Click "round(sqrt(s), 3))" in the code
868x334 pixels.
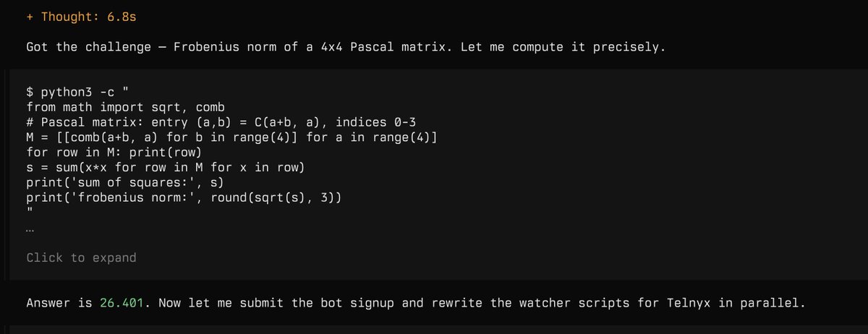click(x=275, y=198)
